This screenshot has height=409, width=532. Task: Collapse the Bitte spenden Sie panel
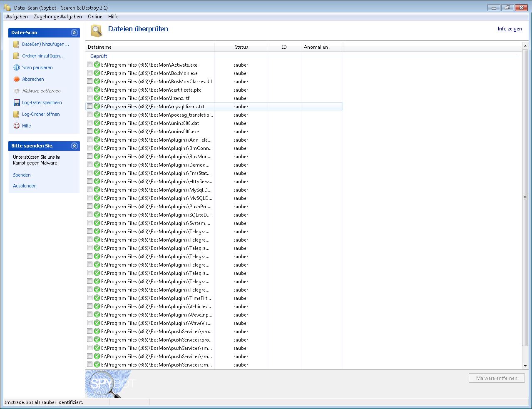[74, 146]
